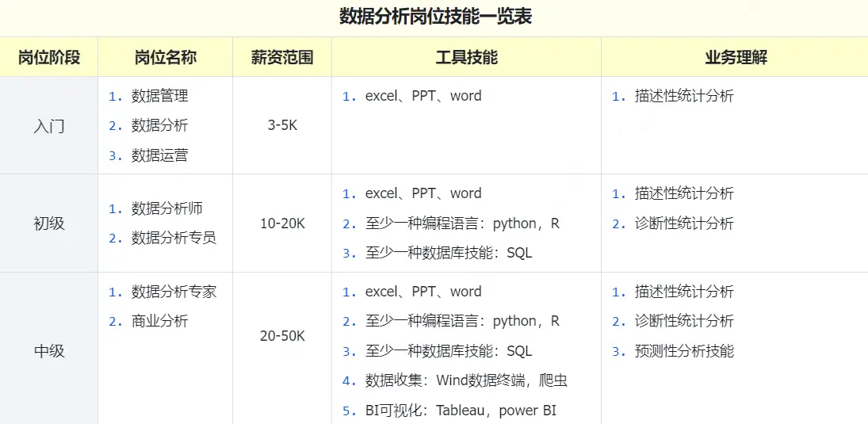This screenshot has height=424, width=868.
Task: Click the BI可视化 Tableau power BI item
Action: click(460, 411)
